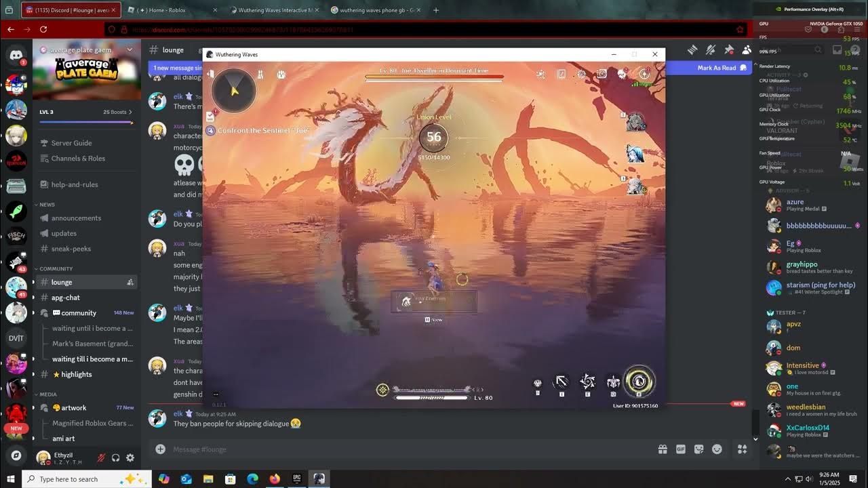The image size is (868, 488).
Task: Click Wuthering Waves minimap compass
Action: pyautogui.click(x=234, y=89)
